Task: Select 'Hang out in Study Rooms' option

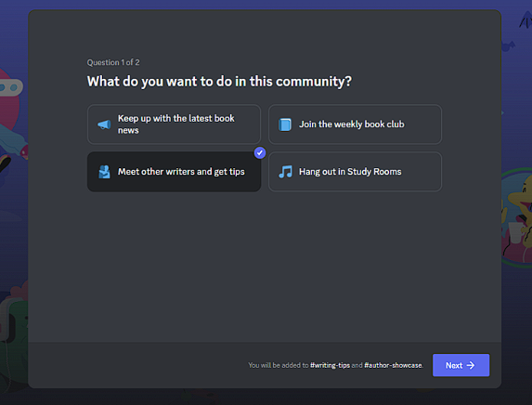Action: click(355, 172)
